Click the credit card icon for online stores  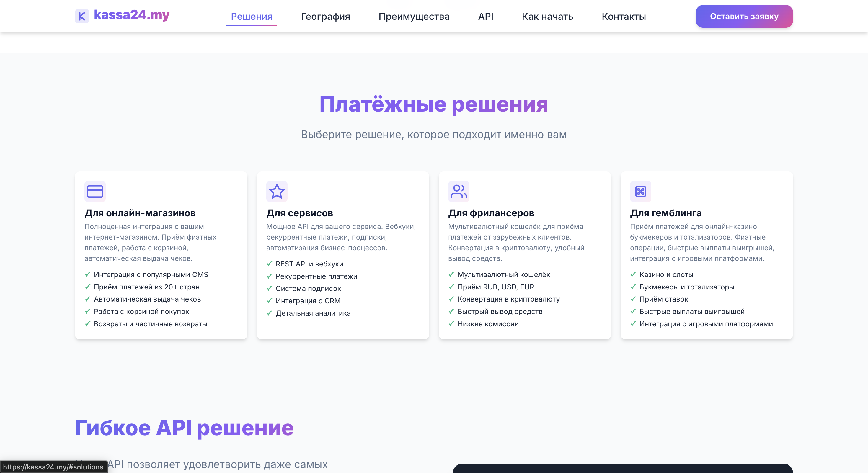95,191
